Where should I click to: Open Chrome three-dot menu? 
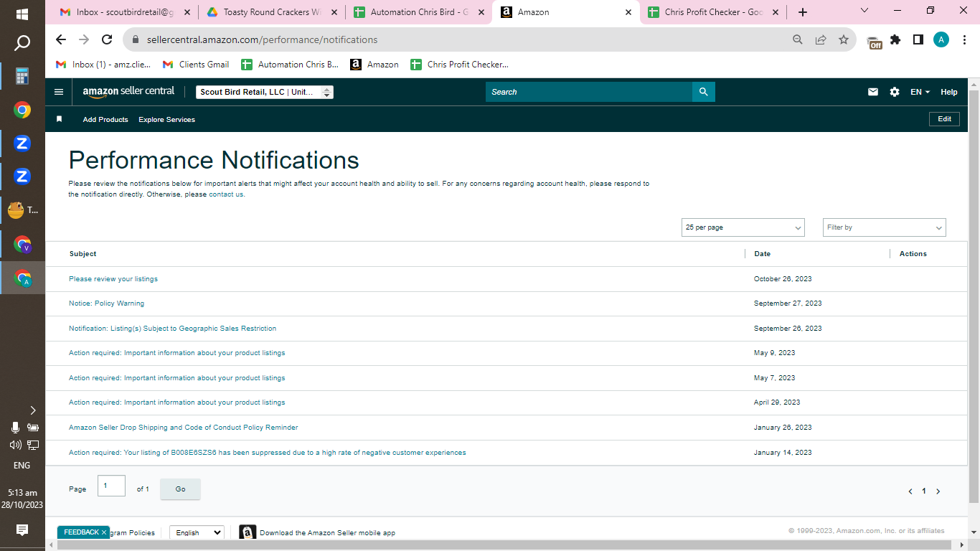coord(964,40)
